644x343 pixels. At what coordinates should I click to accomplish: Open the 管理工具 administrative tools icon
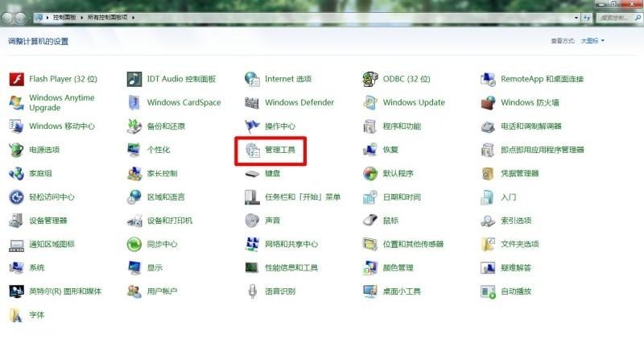pyautogui.click(x=252, y=151)
